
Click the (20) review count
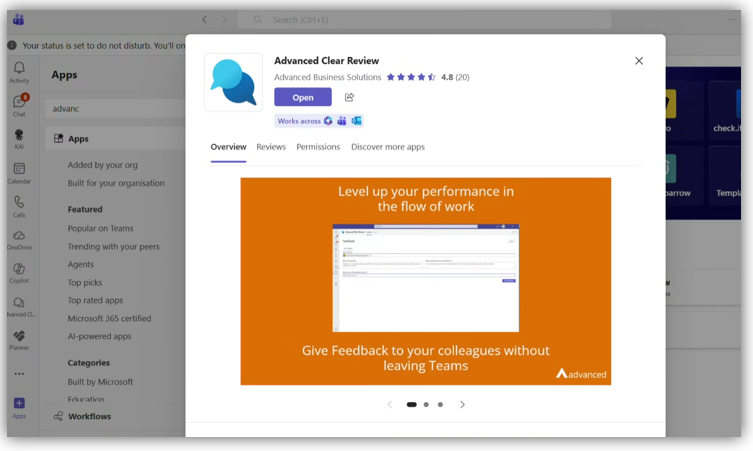coord(462,77)
